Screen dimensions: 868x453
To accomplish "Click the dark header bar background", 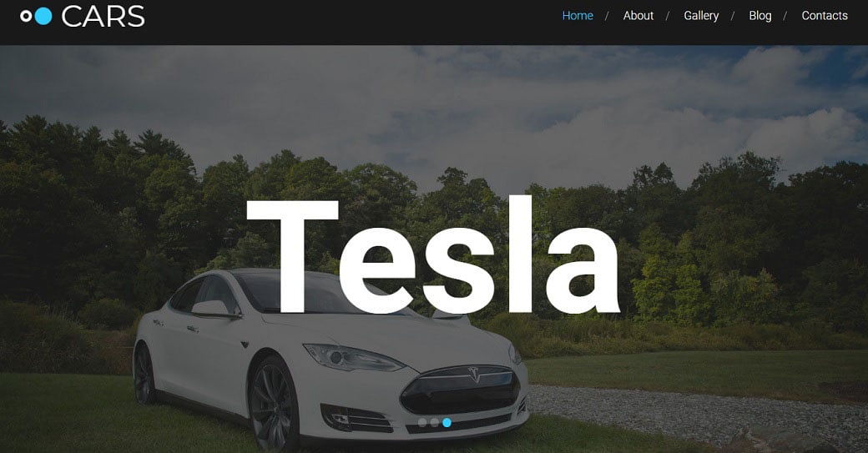I will point(354,23).
